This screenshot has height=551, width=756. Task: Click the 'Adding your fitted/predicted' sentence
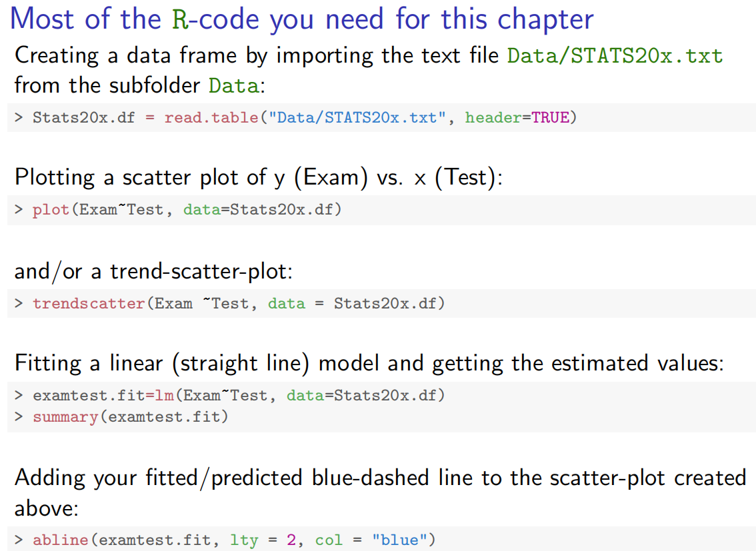(x=380, y=478)
